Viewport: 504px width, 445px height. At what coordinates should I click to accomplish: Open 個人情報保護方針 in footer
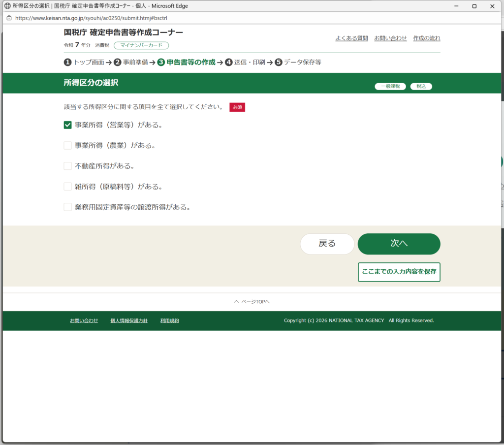tap(129, 320)
